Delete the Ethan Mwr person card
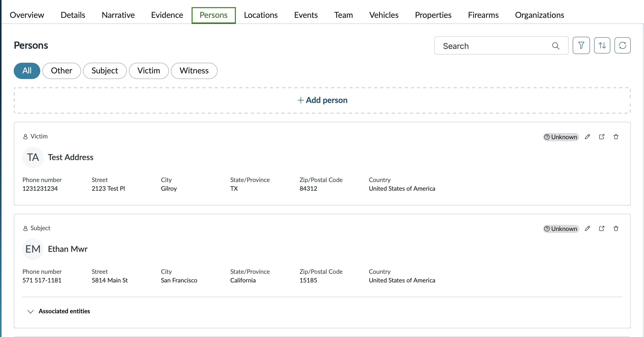The height and width of the screenshot is (337, 644). tap(616, 229)
